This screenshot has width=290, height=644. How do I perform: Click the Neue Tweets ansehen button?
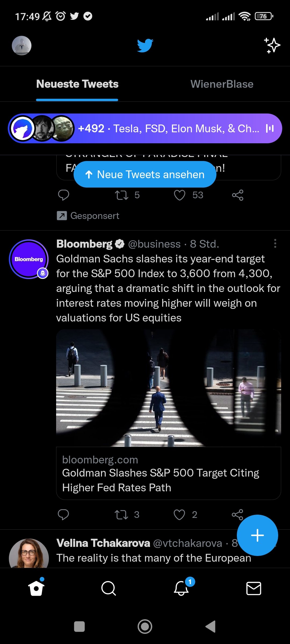point(145,174)
